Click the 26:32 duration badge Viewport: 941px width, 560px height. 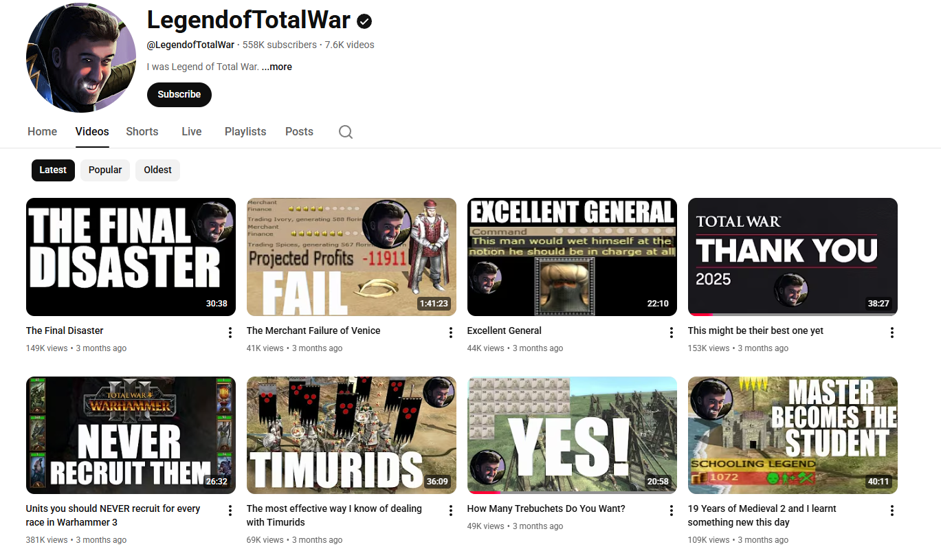[x=217, y=482]
